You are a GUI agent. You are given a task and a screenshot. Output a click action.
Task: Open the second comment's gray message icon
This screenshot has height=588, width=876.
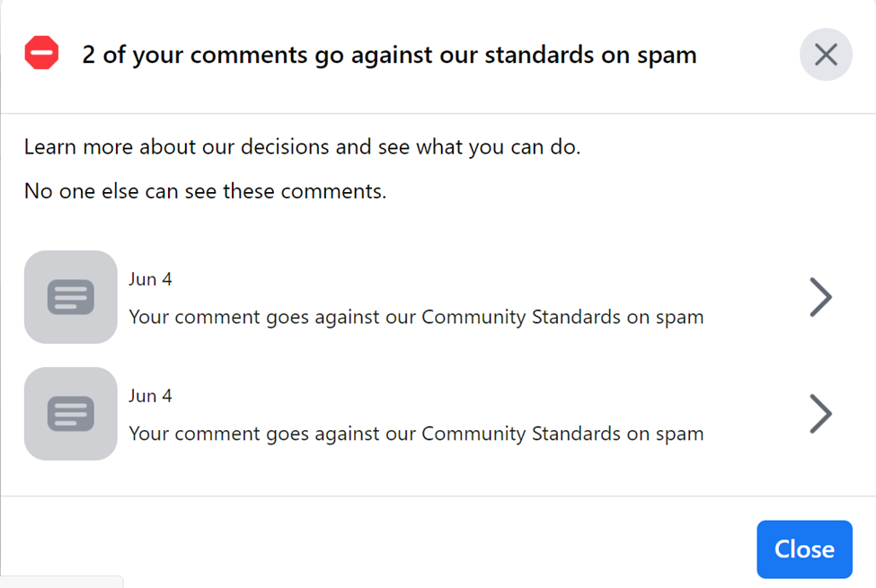71,414
